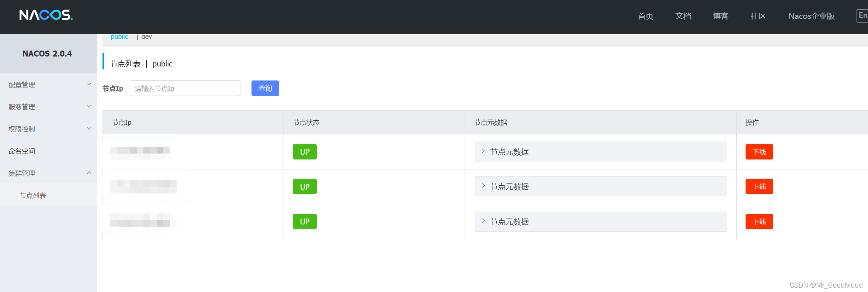Expand the 配置管理 sidebar menu
Screen dimensions: 868x292
(x=48, y=85)
